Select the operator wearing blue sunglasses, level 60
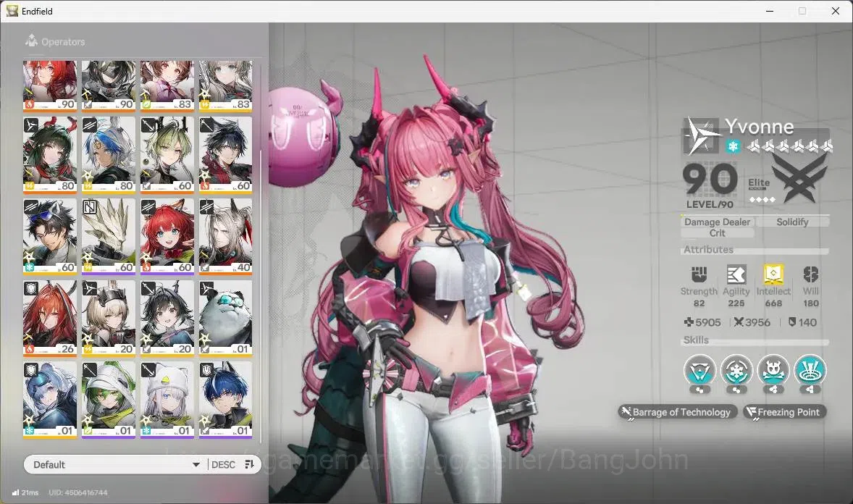 click(x=49, y=236)
